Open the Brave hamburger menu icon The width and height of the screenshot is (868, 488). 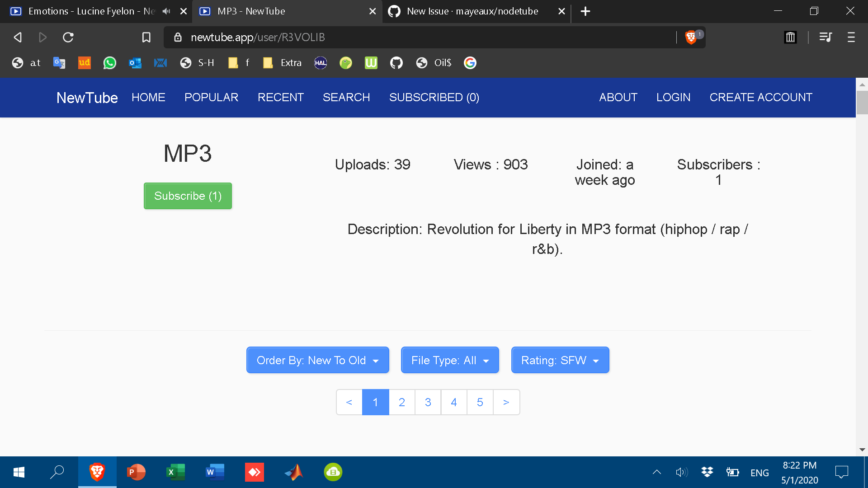click(851, 38)
